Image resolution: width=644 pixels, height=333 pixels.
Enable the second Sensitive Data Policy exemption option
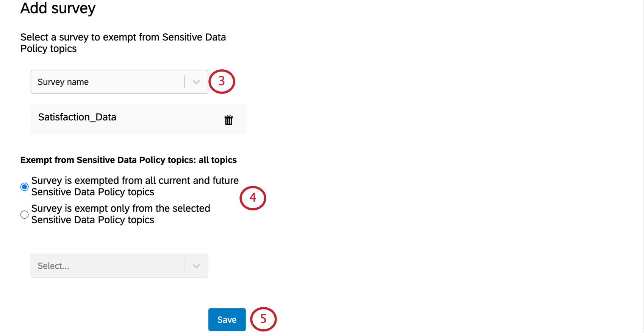click(24, 214)
